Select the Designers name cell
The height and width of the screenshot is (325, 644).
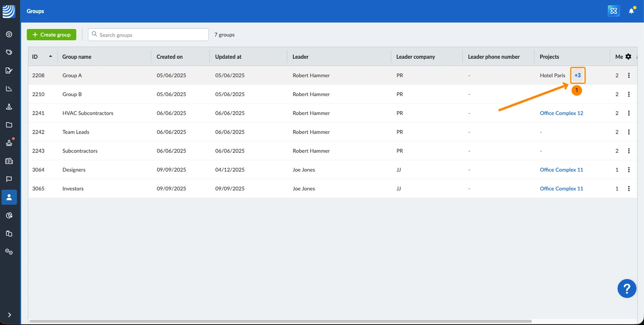click(74, 170)
